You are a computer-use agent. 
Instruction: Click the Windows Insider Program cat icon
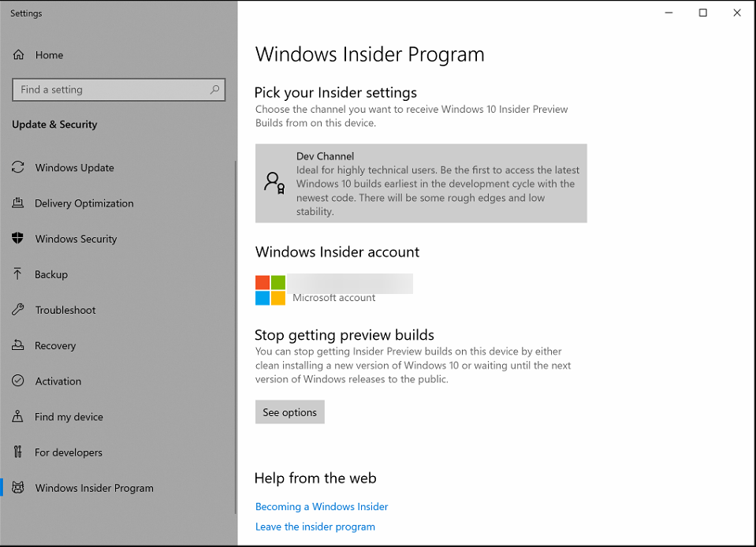coord(18,488)
